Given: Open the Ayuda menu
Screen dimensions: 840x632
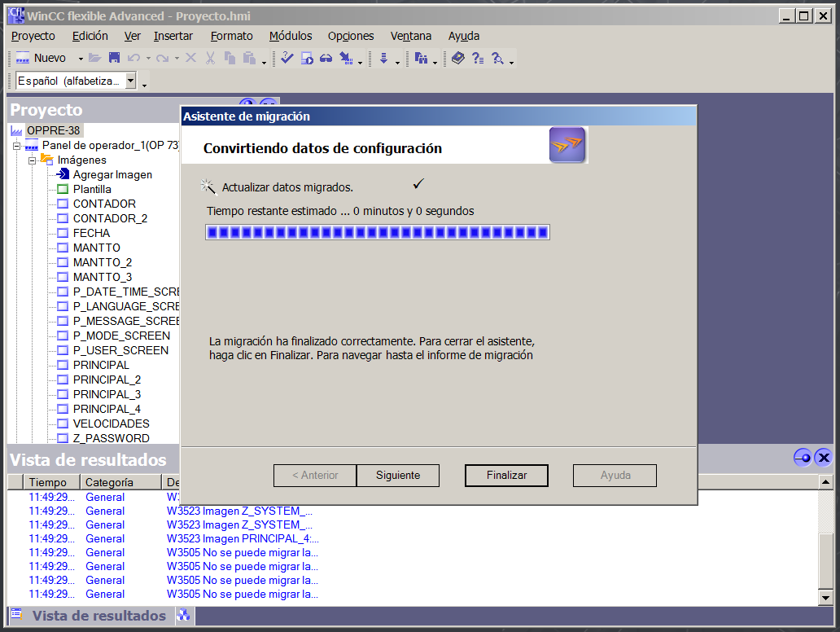Looking at the screenshot, I should 464,36.
